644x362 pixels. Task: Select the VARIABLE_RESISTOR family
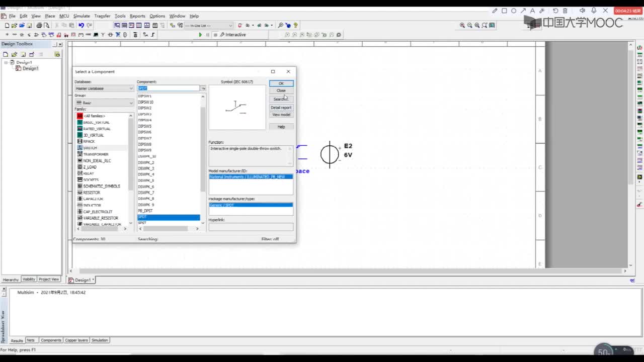[x=101, y=218]
